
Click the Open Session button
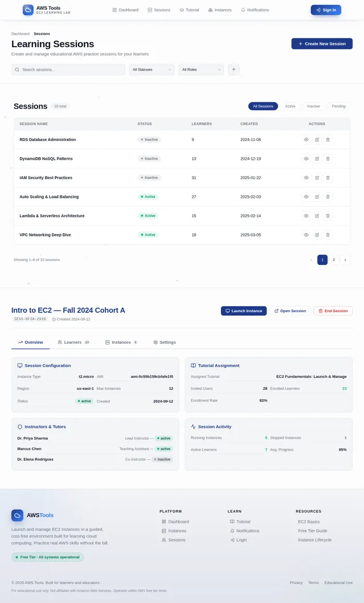(290, 311)
